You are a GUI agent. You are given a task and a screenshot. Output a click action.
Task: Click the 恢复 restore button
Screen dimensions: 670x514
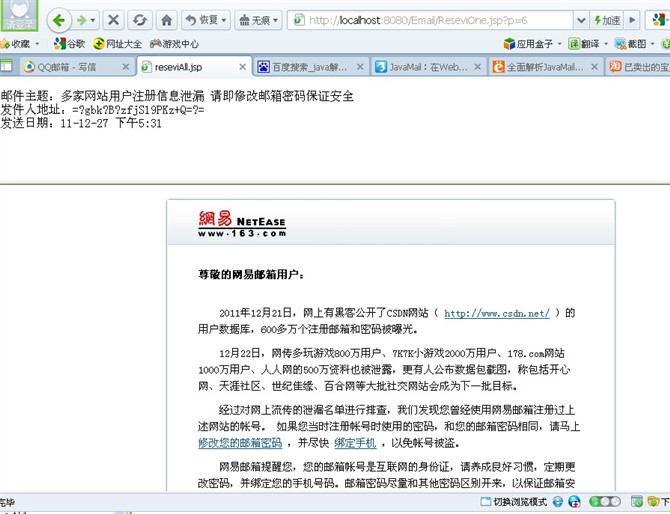pos(203,20)
